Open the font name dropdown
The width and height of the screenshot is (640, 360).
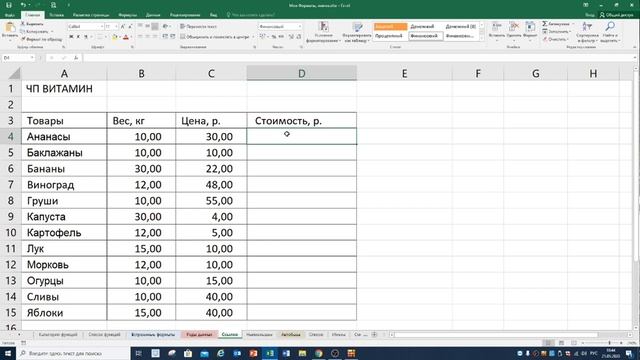click(x=101, y=27)
